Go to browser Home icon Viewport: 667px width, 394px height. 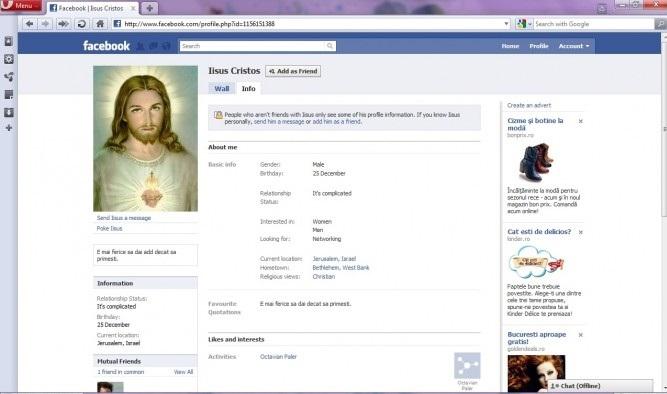pos(100,24)
